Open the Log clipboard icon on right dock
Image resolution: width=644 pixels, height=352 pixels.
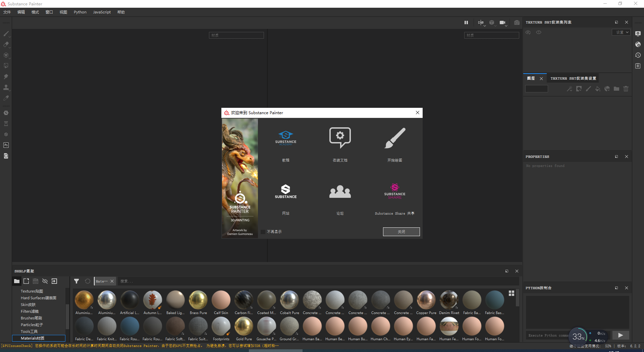point(638,66)
